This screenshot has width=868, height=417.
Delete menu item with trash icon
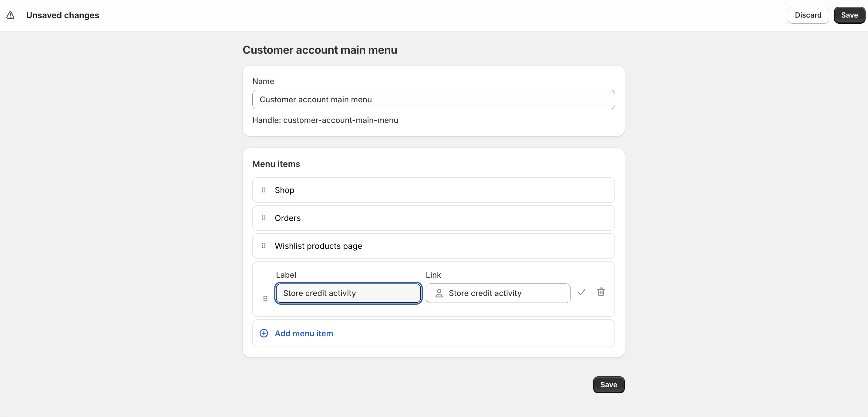(x=601, y=292)
